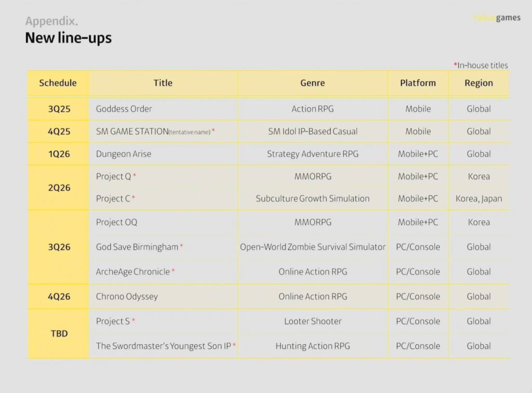Click the Global region for Dungeon Arise
The height and width of the screenshot is (393, 532).
(478, 154)
